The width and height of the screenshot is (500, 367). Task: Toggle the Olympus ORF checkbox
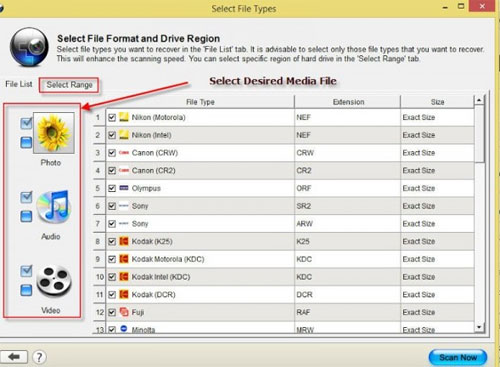pos(112,188)
